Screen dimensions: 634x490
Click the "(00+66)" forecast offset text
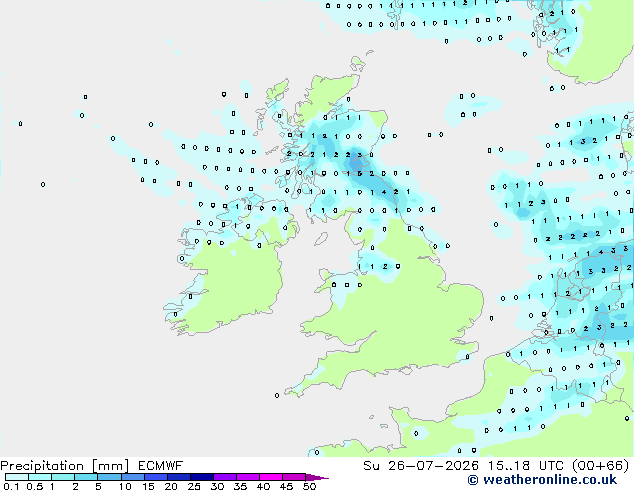[x=600, y=466]
